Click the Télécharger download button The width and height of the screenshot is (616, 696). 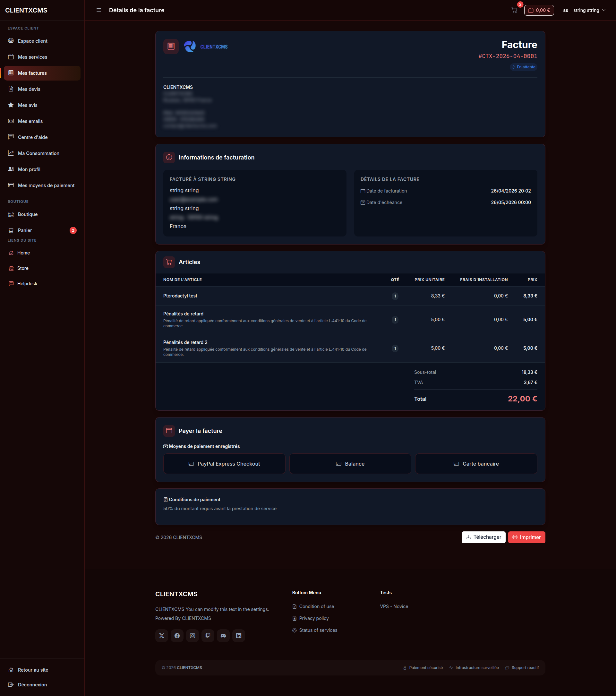coord(483,537)
